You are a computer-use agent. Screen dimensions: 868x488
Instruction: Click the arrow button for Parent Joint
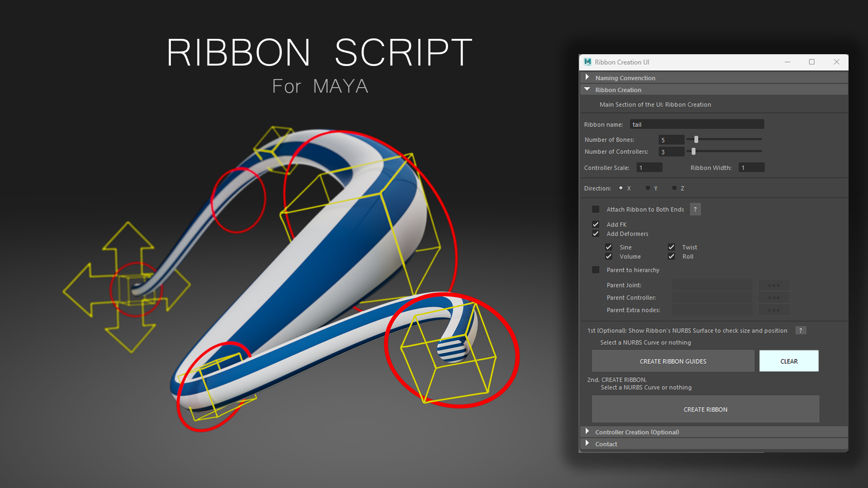(x=774, y=285)
